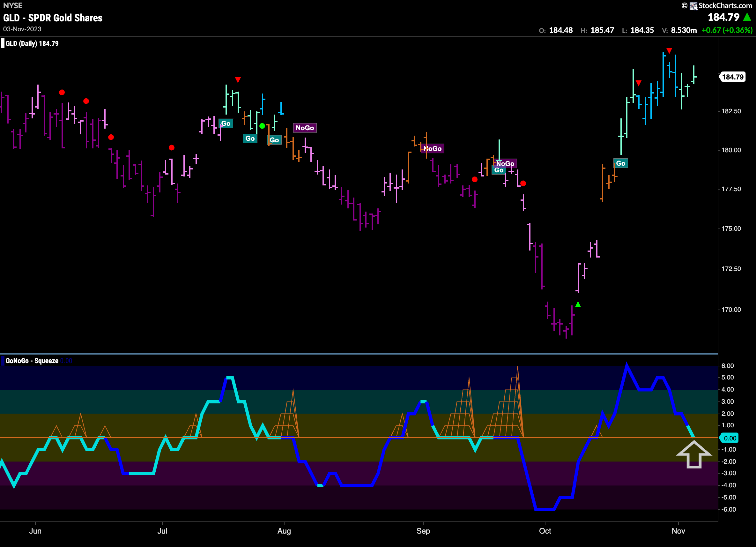Image resolution: width=756 pixels, height=547 pixels.
Task: Click the NYSE exchange label
Action: pos(13,6)
